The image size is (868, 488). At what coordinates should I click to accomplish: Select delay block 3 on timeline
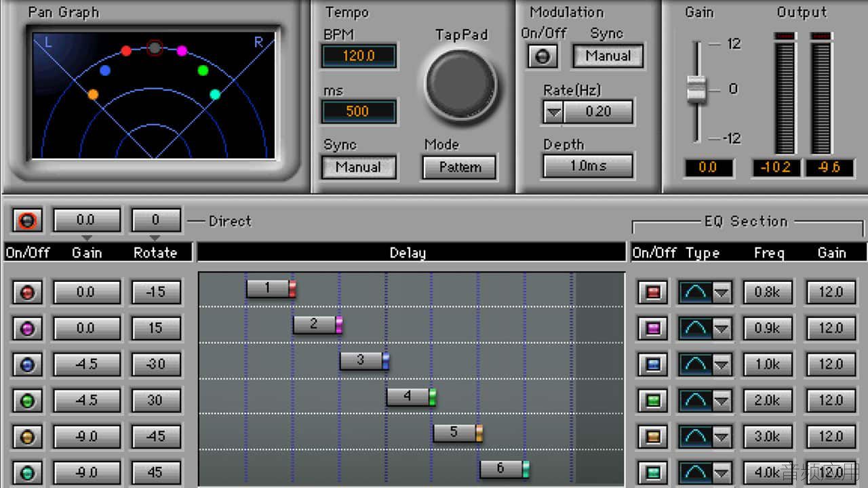364,361
